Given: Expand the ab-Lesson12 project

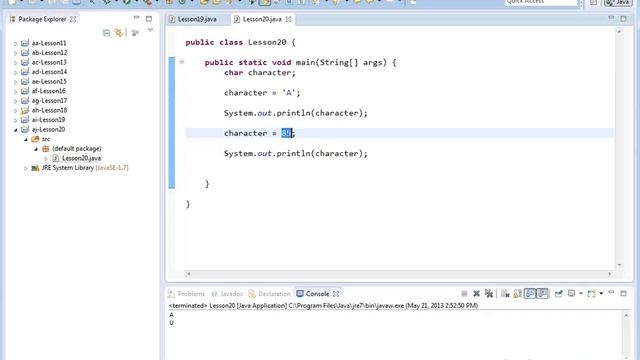Looking at the screenshot, I should pyautogui.click(x=16, y=53).
